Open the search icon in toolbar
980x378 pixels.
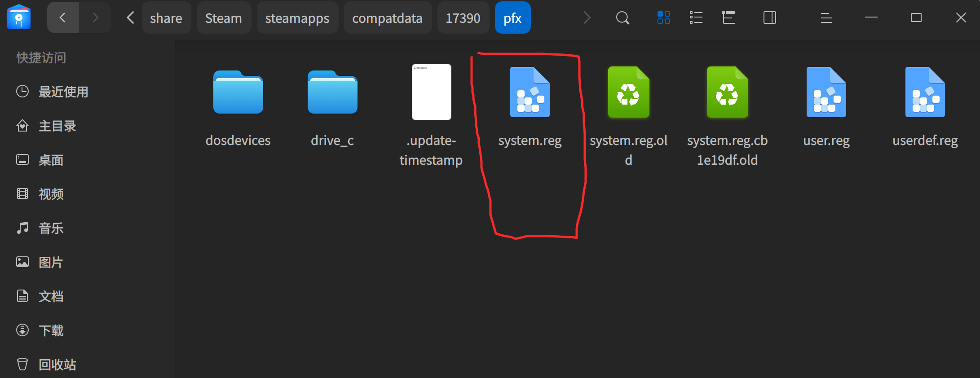(622, 18)
